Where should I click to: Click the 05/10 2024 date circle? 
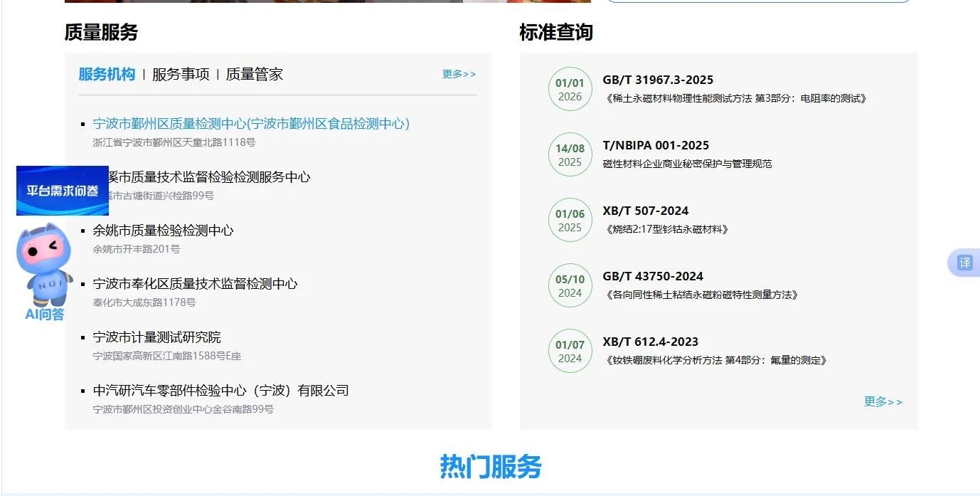click(570, 286)
